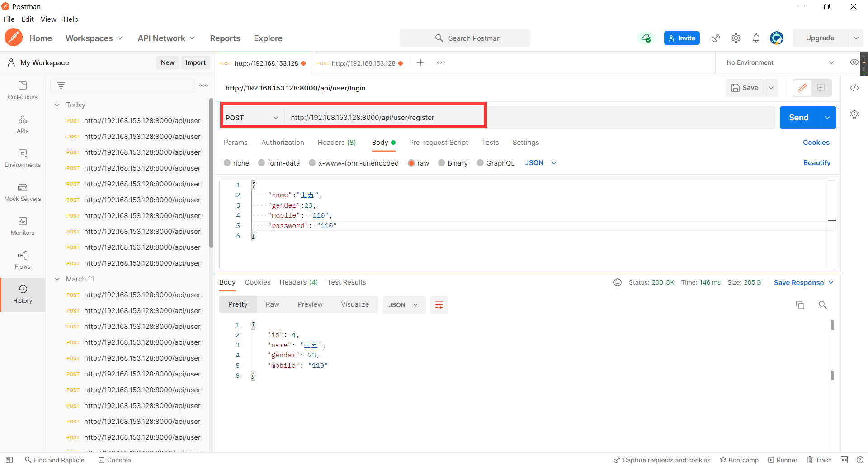Image resolution: width=868 pixels, height=466 pixels.
Task: Select the binary body radio
Action: [442, 163]
